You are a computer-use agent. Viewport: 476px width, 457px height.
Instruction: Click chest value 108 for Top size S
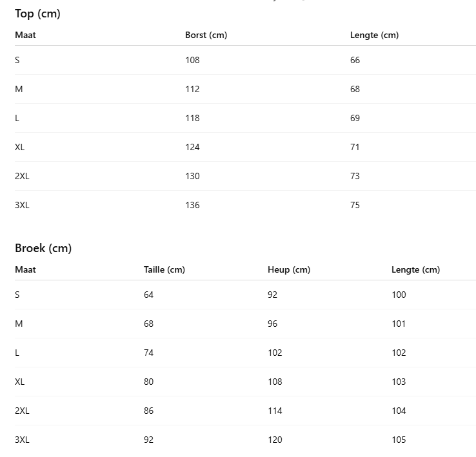(x=192, y=60)
